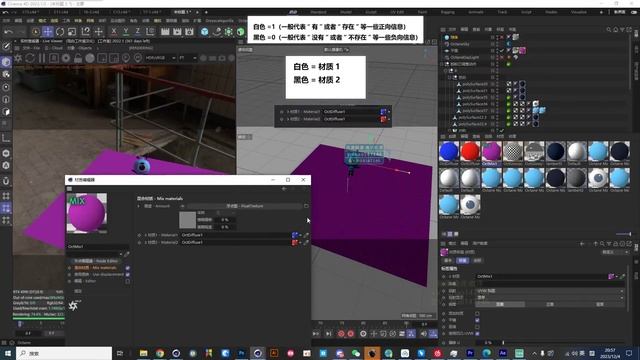Click the Live Viewer settings gear icon

click(18, 58)
